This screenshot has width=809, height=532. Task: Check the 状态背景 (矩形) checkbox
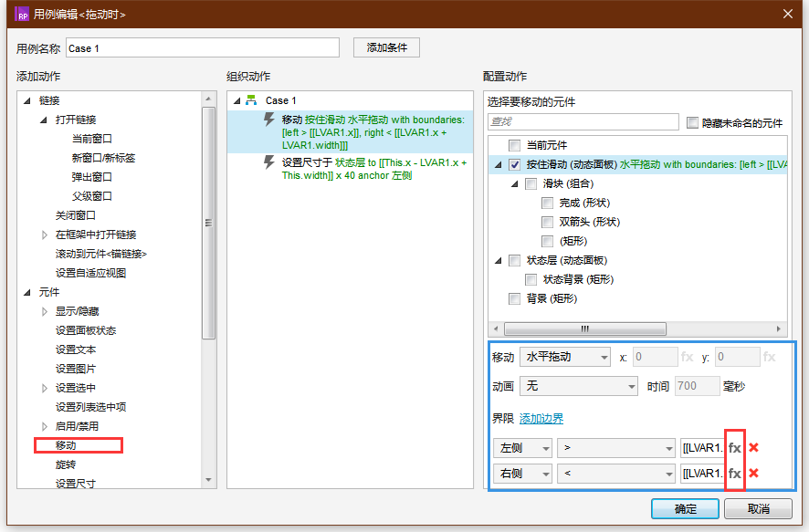(x=531, y=279)
